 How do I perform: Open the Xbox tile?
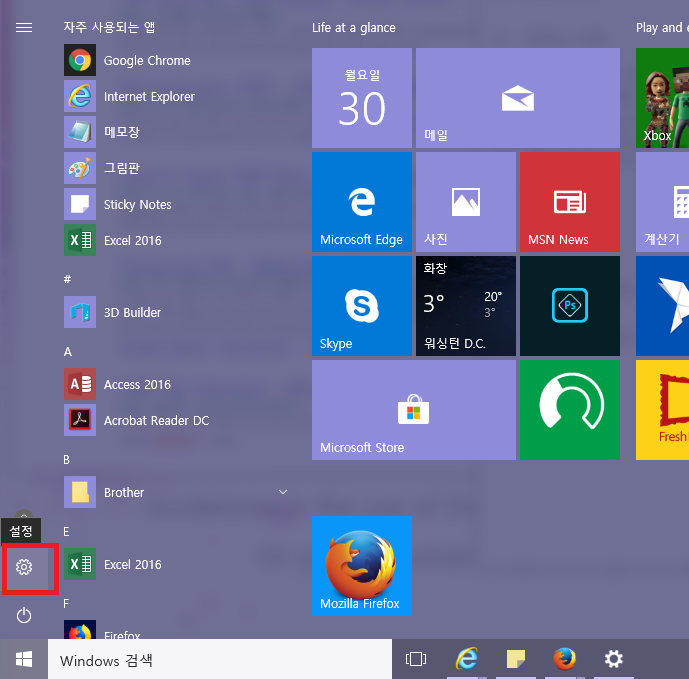click(x=662, y=98)
